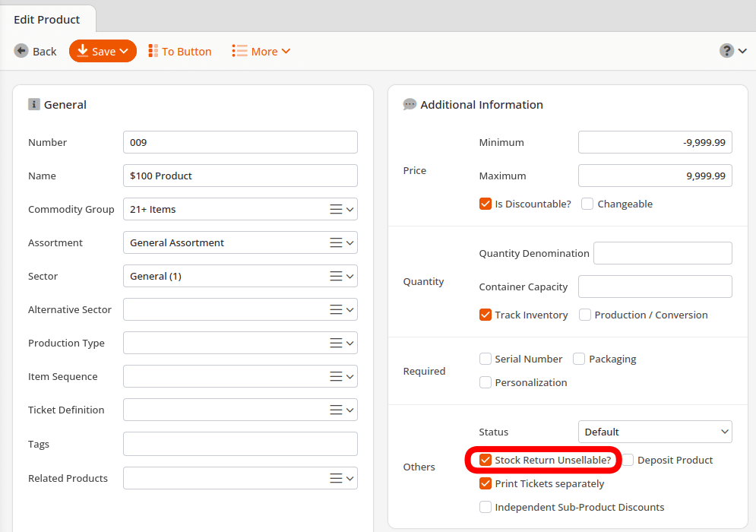Focus the Maximum price field
This screenshot has height=532, width=756.
click(654, 176)
